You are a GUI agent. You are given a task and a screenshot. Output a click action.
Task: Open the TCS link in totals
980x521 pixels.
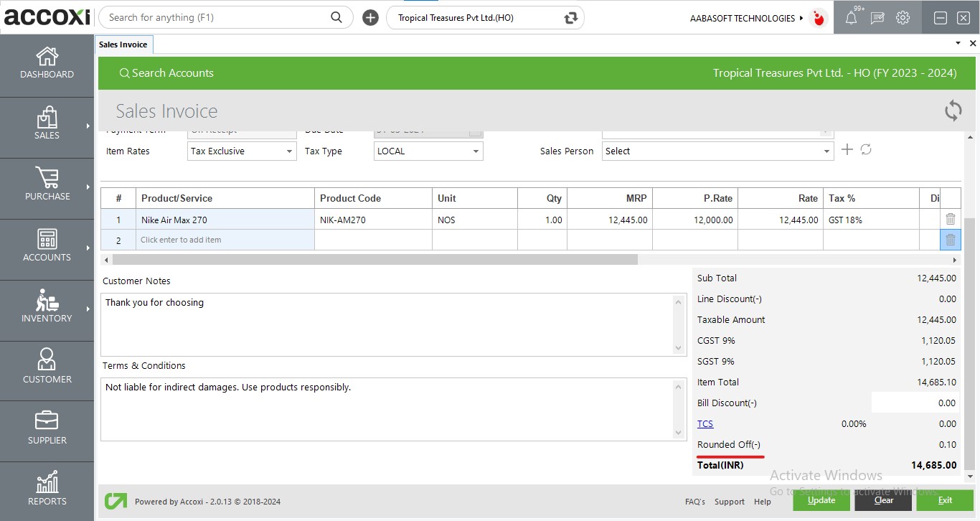[705, 424]
